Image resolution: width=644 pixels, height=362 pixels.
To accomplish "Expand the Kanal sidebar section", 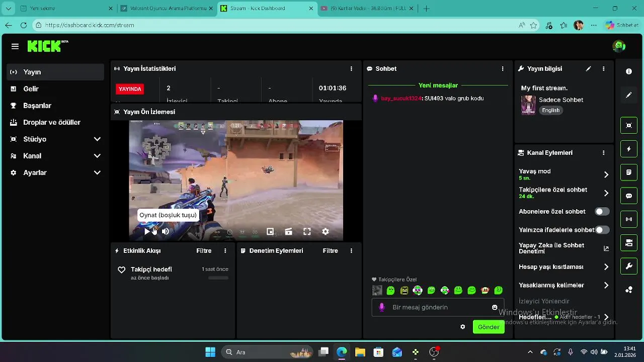I will [x=55, y=156].
